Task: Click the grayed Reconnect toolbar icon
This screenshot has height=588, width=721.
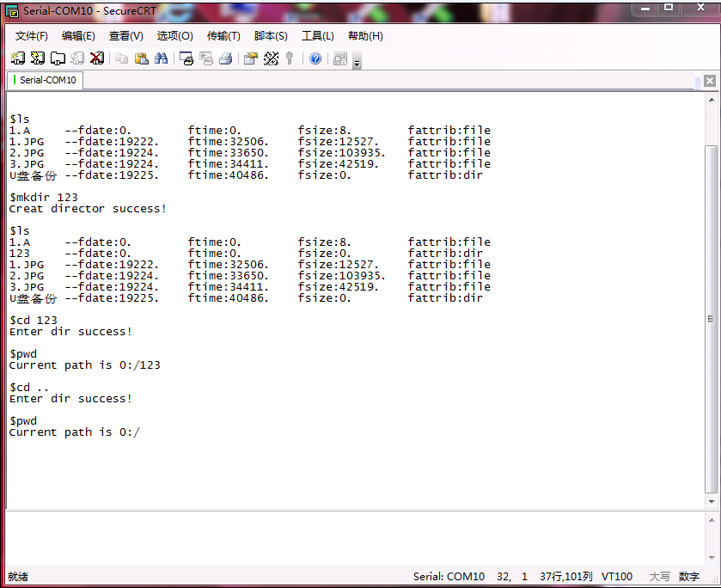Action: pyautogui.click(x=77, y=58)
